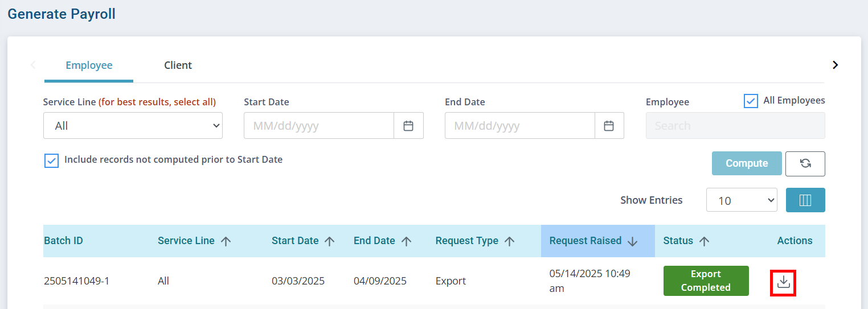
Task: Switch to the Client tab
Action: coord(178,65)
